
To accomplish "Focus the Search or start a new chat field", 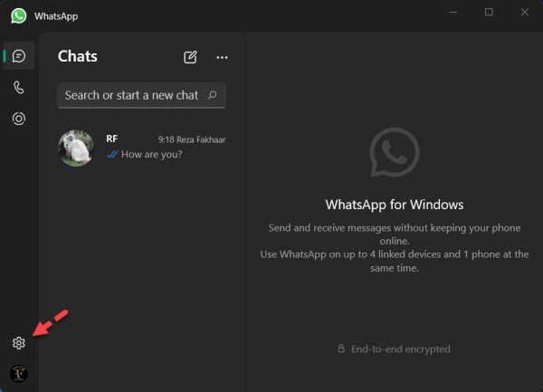I will [142, 95].
